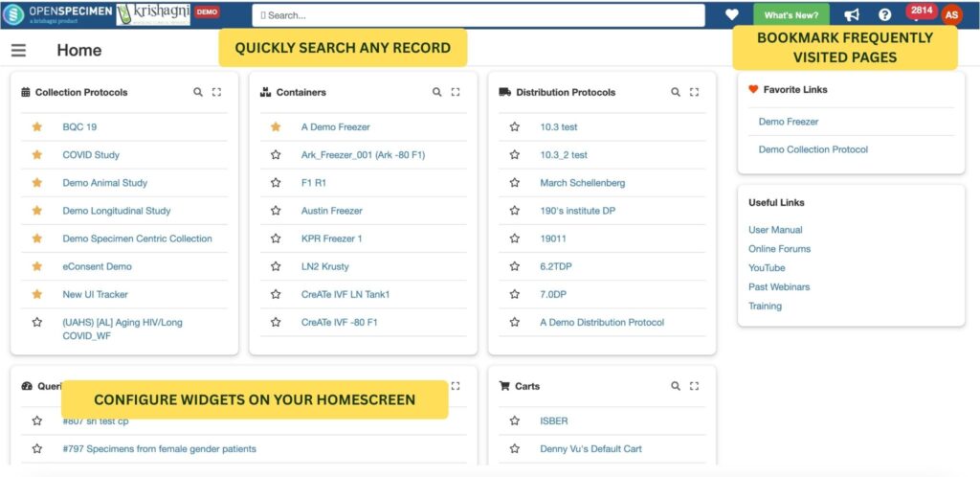The image size is (980, 477).
Task: Click the AS user avatar
Action: tap(952, 15)
